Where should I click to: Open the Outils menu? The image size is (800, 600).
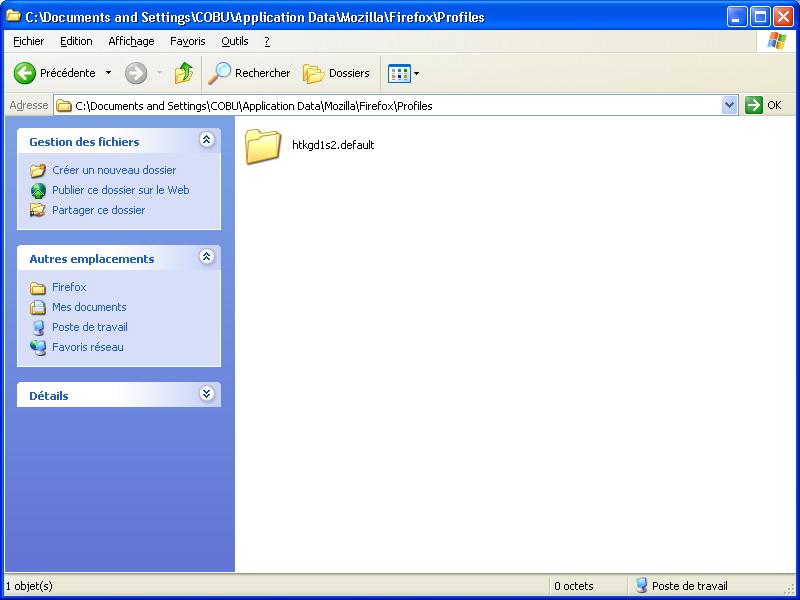coord(235,41)
